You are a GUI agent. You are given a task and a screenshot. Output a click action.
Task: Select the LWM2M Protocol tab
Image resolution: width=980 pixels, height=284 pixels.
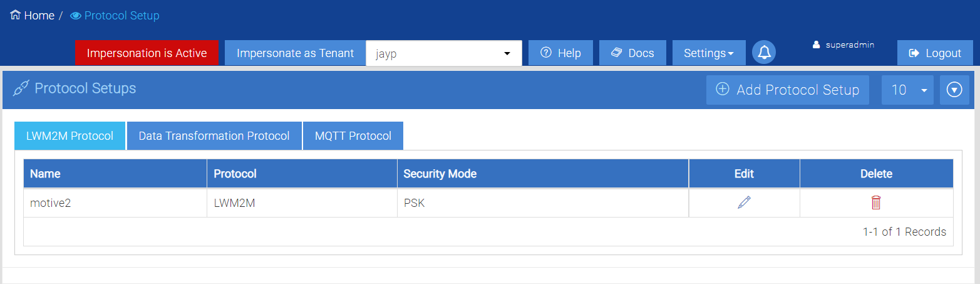(x=70, y=136)
